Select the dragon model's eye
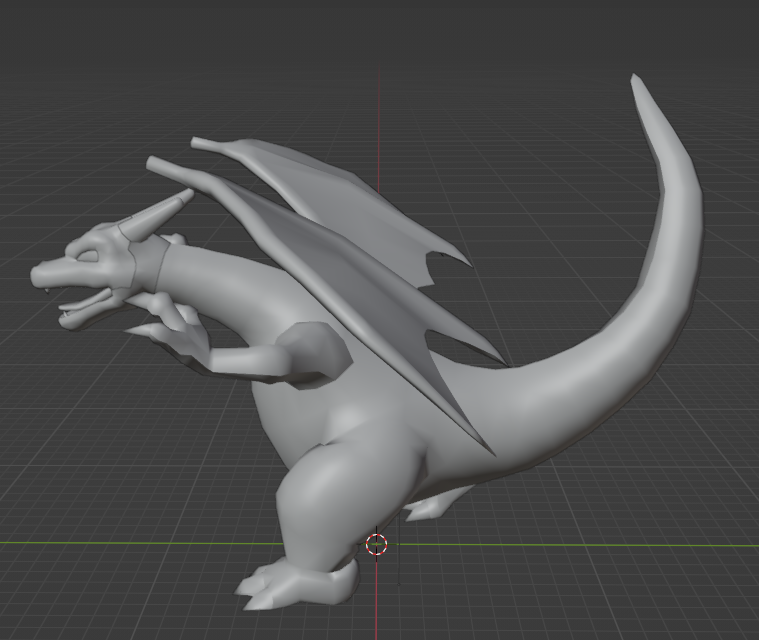Viewport: 759px width, 640px height. (88, 255)
